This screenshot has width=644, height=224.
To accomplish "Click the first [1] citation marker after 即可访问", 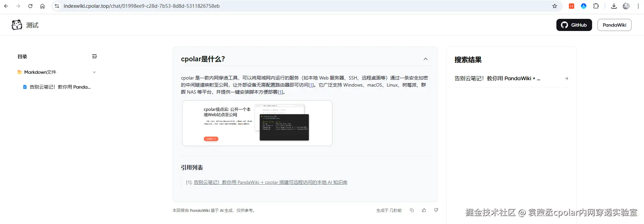I will coord(311,85).
